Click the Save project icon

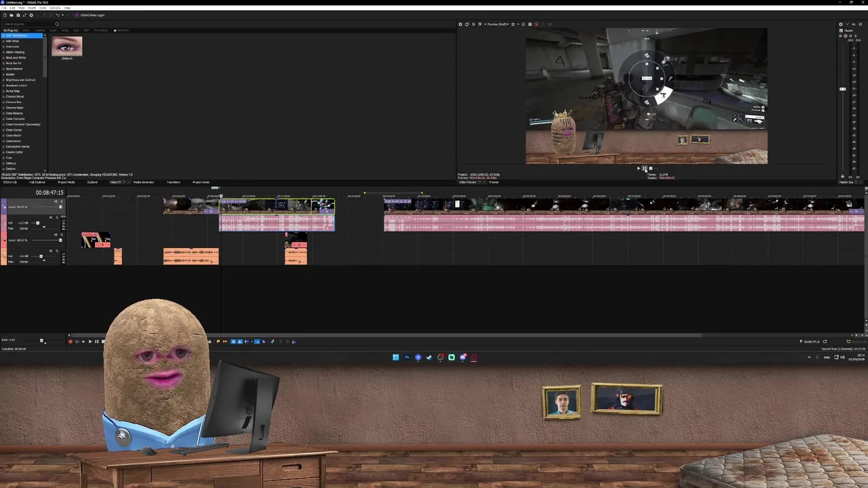pos(18,15)
